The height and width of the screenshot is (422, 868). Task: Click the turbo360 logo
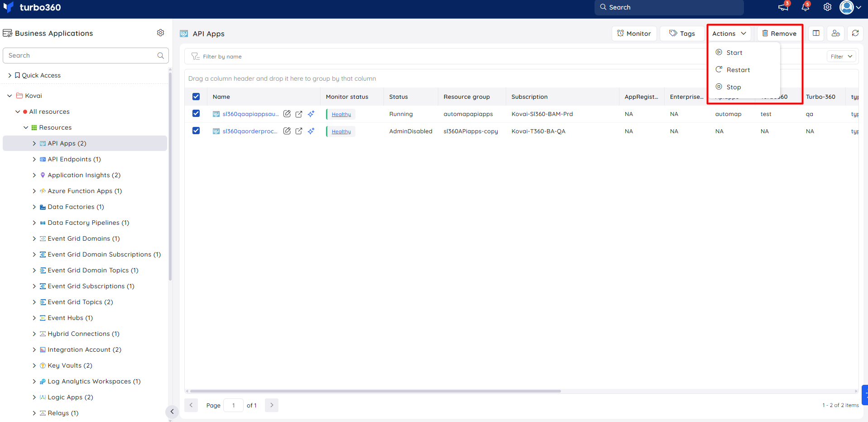coord(32,7)
